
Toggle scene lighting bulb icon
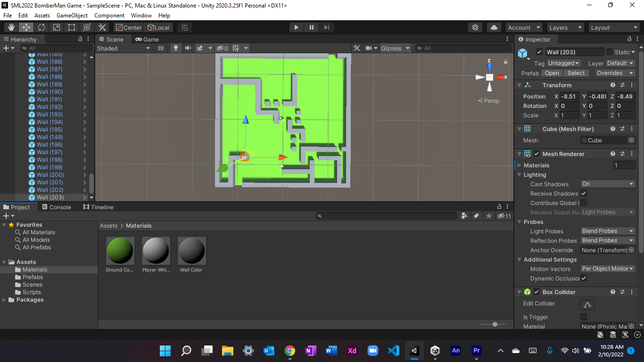tap(176, 48)
